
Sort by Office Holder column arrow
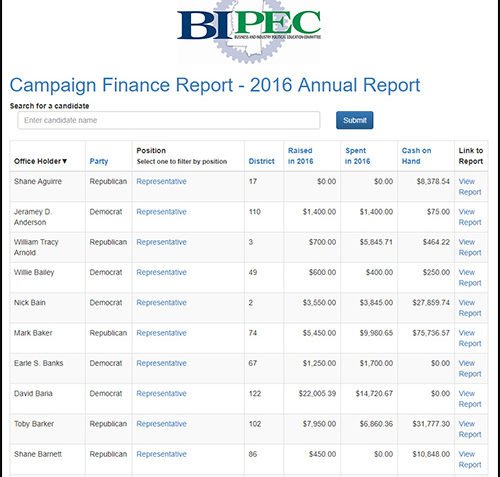[65, 161]
